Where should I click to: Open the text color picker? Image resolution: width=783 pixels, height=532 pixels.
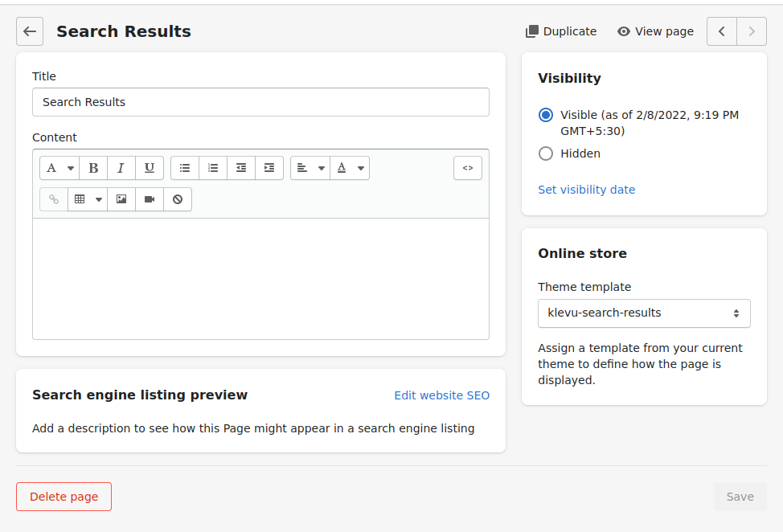point(350,168)
